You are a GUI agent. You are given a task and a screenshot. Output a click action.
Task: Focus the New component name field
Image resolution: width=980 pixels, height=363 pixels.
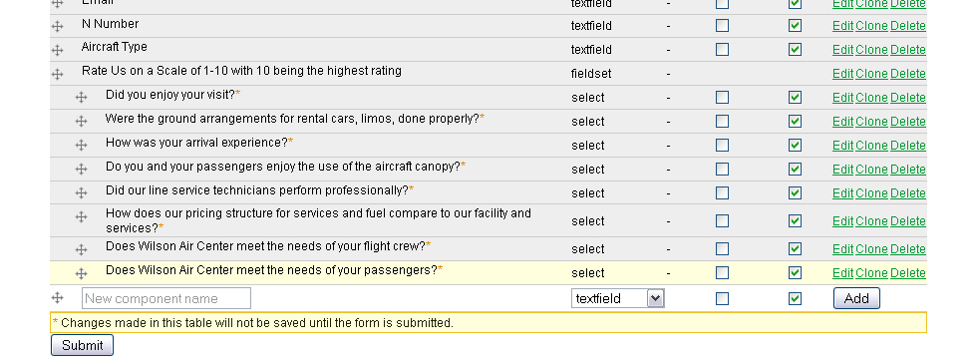tap(166, 298)
